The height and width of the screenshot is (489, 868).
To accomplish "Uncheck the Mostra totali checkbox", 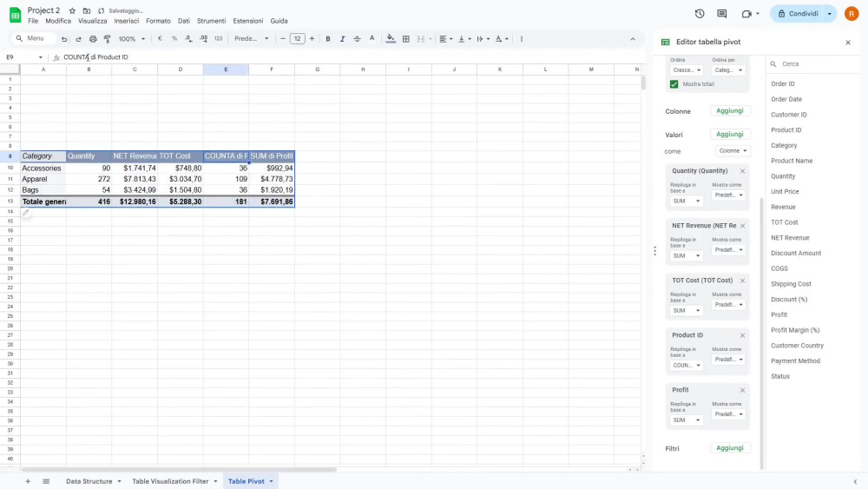I will [x=674, y=84].
